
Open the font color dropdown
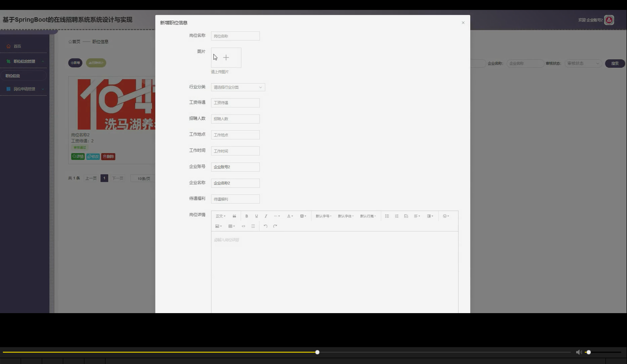pos(290,216)
